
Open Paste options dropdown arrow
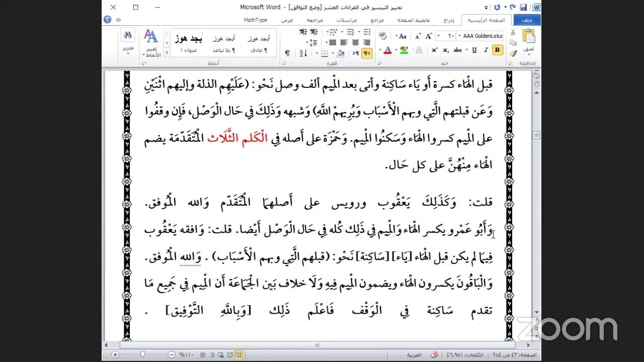[x=529, y=54]
